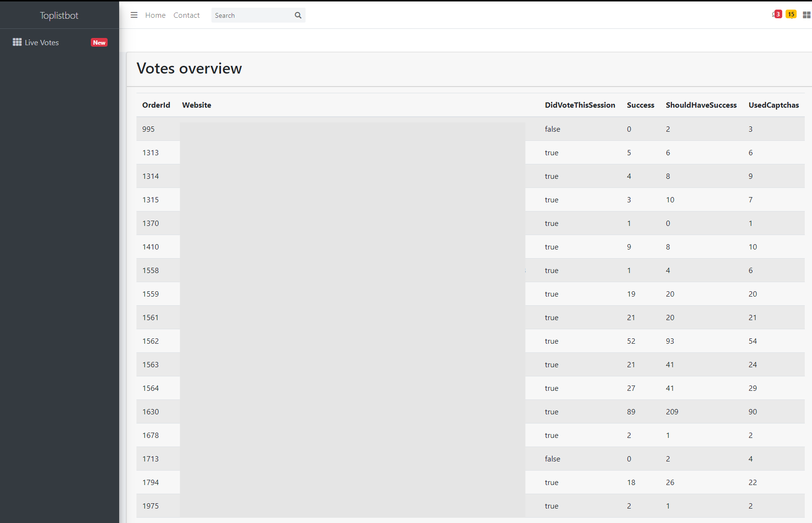Open the grid control sidebar icon

(x=807, y=15)
